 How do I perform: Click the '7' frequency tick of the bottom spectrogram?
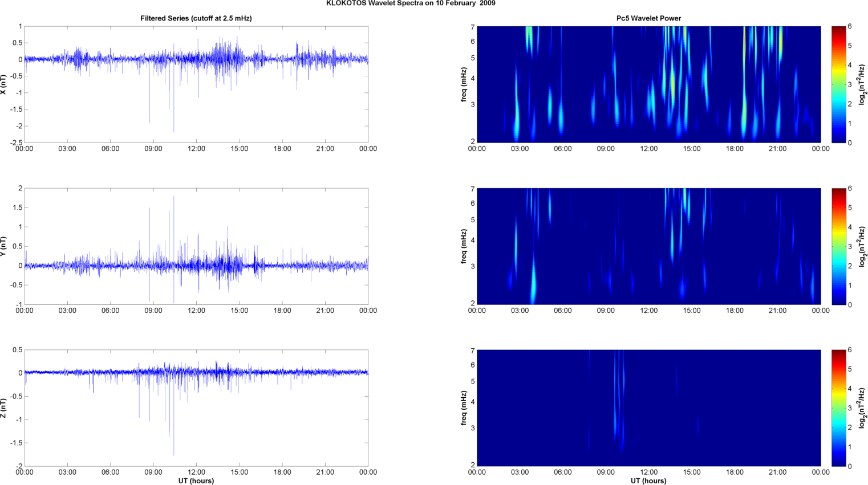click(x=473, y=350)
